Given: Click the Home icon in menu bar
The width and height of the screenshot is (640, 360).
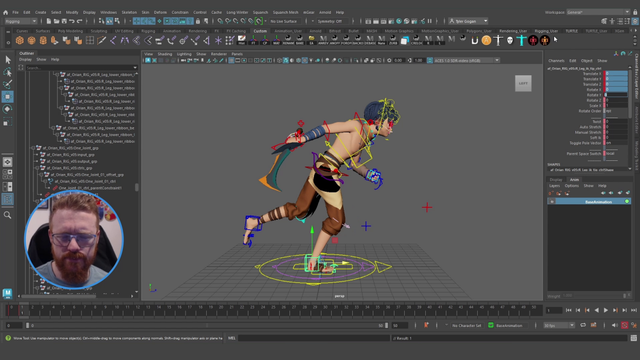Looking at the screenshot, I should coord(5,12).
